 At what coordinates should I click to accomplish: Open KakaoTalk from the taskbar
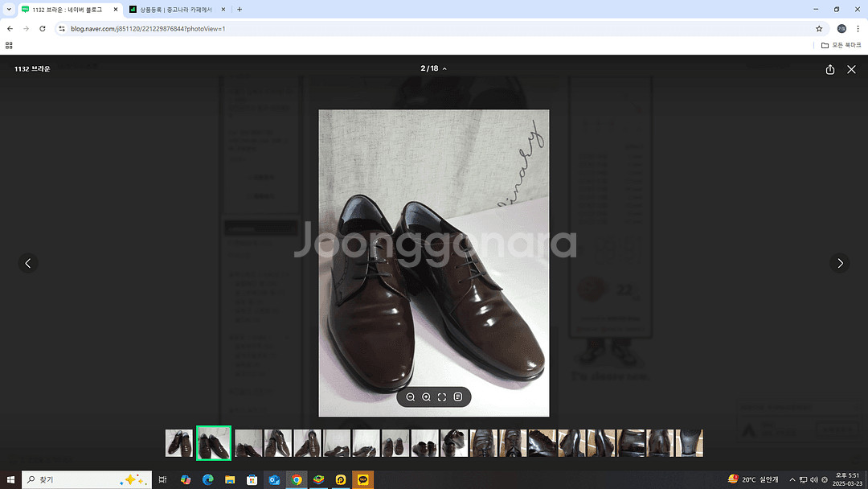click(362, 479)
